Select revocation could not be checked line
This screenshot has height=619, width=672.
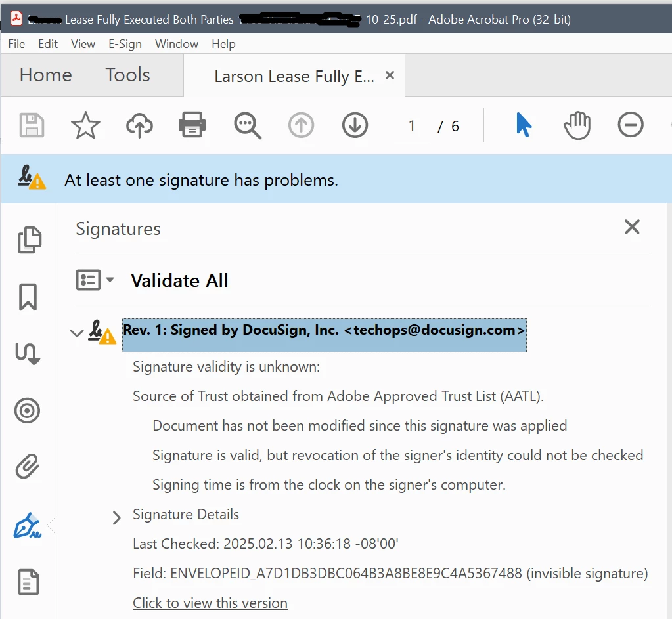(397, 455)
